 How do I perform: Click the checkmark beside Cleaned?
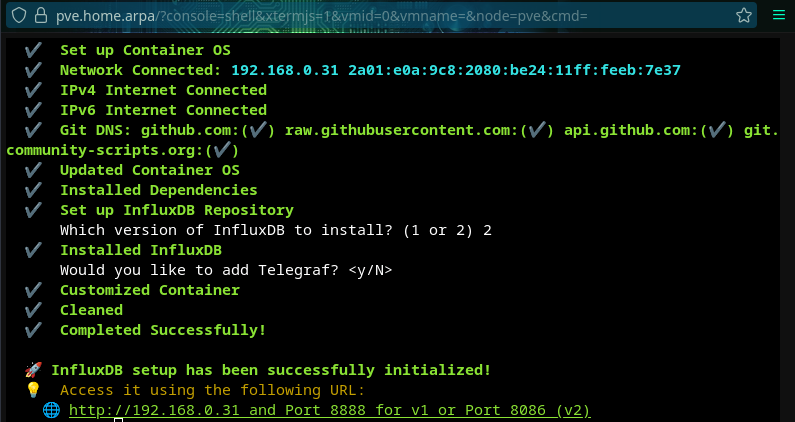pyautogui.click(x=32, y=310)
